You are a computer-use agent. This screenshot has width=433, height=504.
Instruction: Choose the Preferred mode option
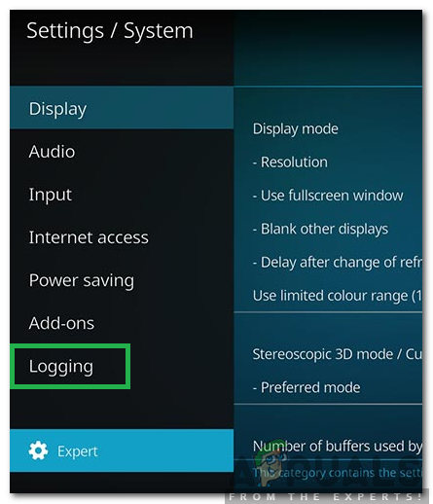tap(328, 387)
